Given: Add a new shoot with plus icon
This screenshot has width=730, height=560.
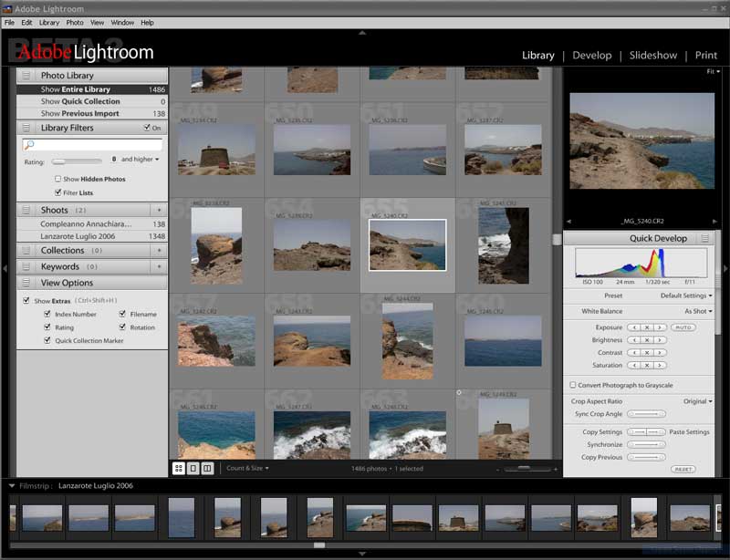Looking at the screenshot, I should [159, 210].
